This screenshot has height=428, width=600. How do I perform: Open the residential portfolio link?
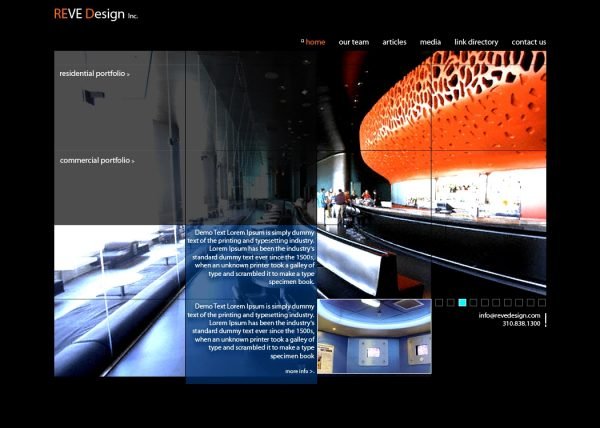coord(94,73)
